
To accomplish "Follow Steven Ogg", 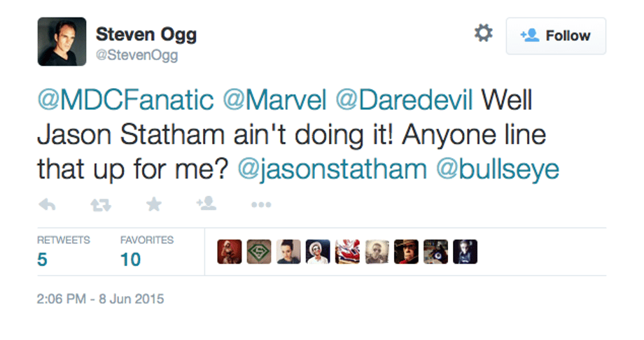I will [556, 36].
